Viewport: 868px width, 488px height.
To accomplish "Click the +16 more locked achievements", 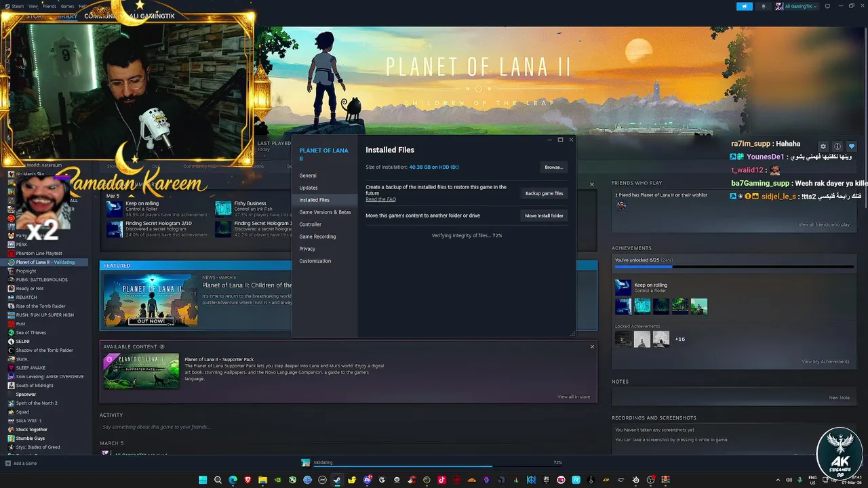I will point(679,339).
